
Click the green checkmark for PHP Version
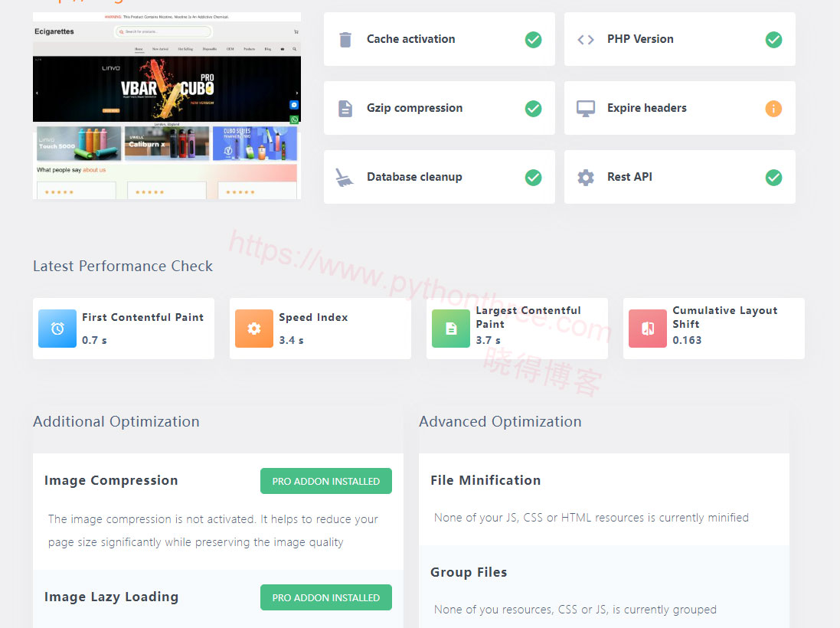click(x=773, y=40)
